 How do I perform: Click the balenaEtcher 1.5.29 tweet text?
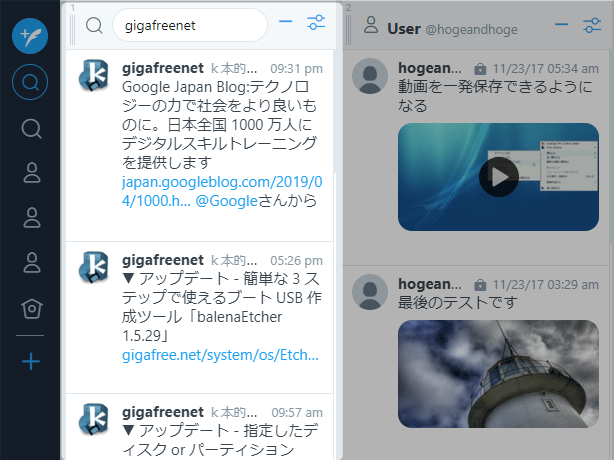coord(222,307)
